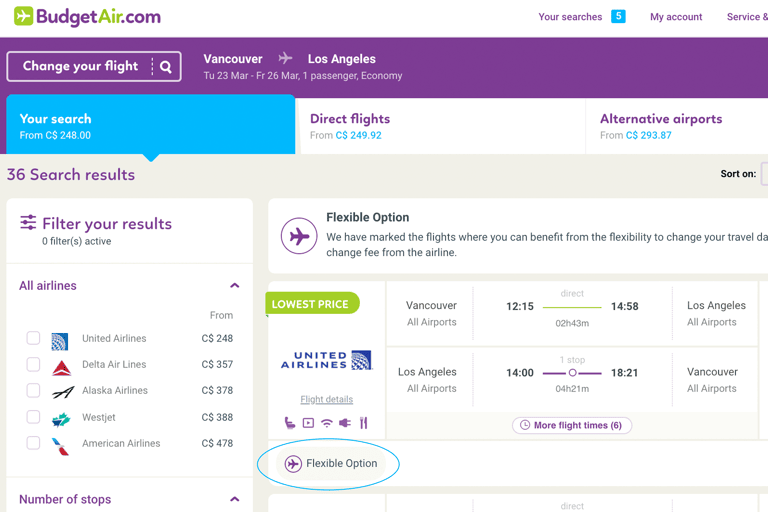768x512 pixels.
Task: Click the meal fork and knife icon
Action: (363, 423)
